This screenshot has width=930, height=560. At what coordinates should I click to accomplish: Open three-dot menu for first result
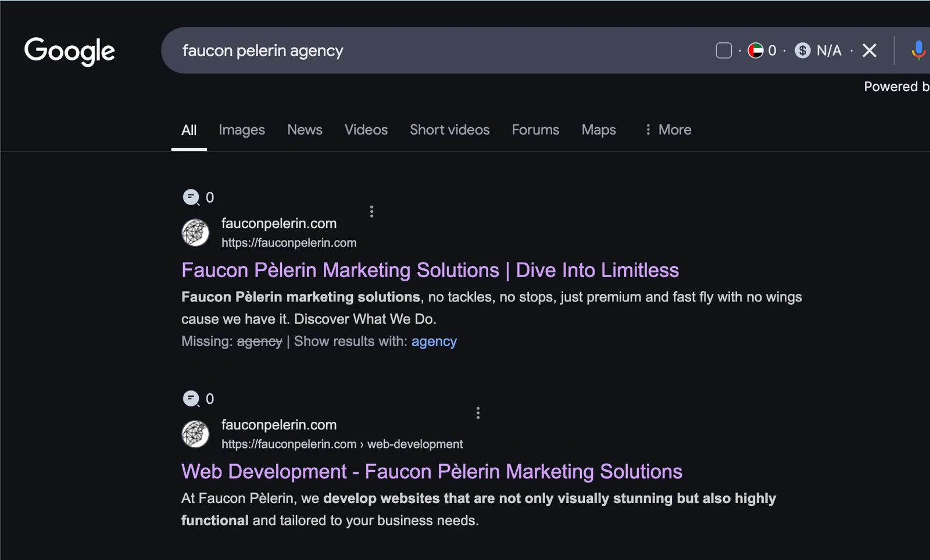click(372, 211)
